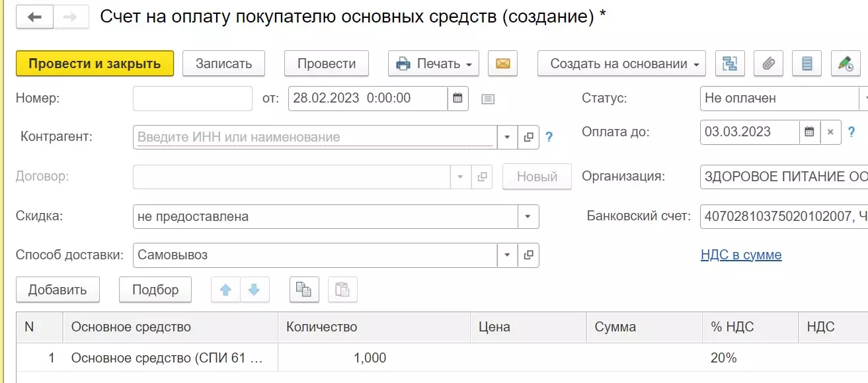This screenshot has width=868, height=383.
Task: Click the copy rows icon
Action: coord(304,290)
